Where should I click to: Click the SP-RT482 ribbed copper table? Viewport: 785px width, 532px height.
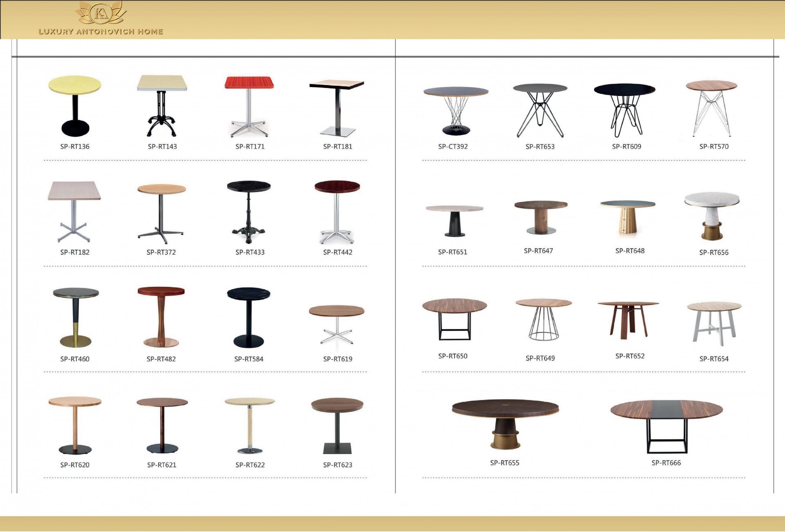click(x=161, y=317)
